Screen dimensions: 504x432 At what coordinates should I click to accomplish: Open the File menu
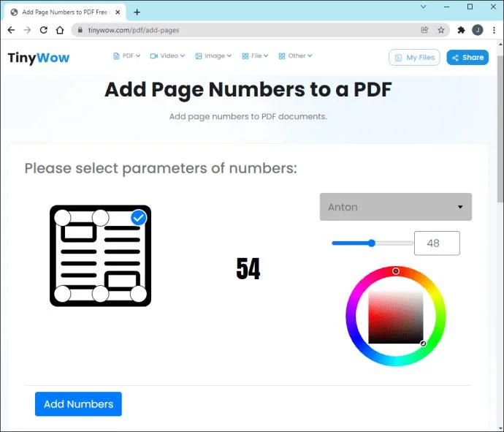(x=255, y=56)
